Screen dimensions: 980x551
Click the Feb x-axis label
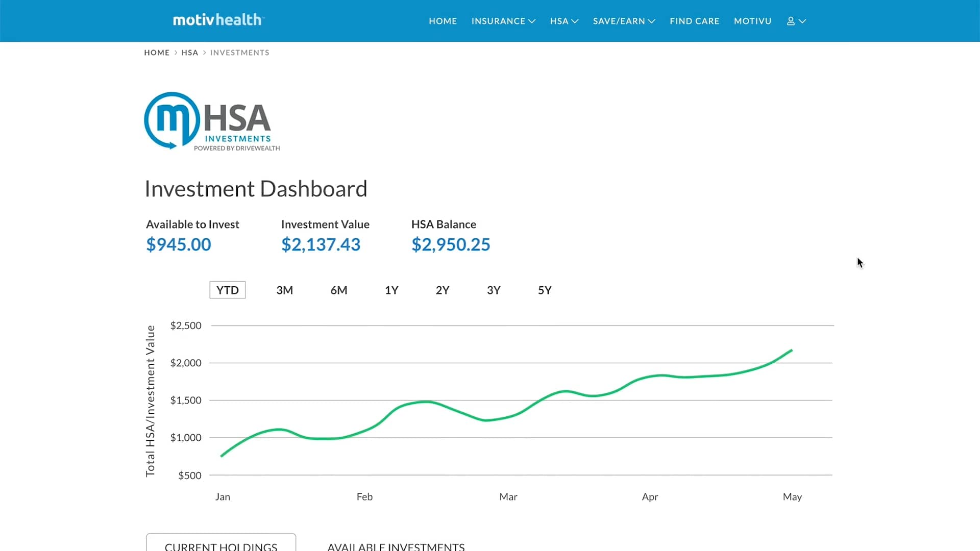coord(364,497)
